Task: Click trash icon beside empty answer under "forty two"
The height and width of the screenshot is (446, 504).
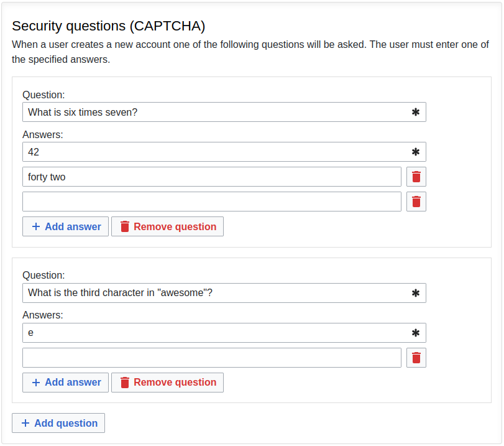Action: pos(416,202)
